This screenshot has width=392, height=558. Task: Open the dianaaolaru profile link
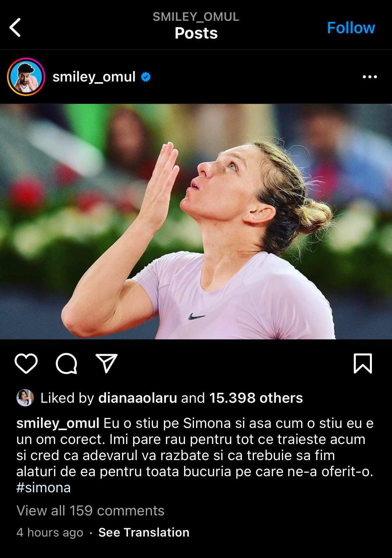(x=138, y=398)
